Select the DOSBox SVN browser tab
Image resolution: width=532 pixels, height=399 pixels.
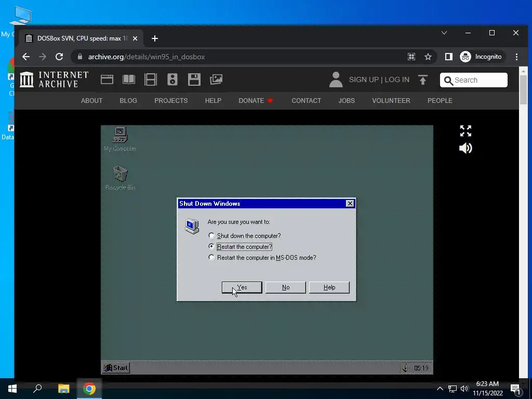[81, 38]
